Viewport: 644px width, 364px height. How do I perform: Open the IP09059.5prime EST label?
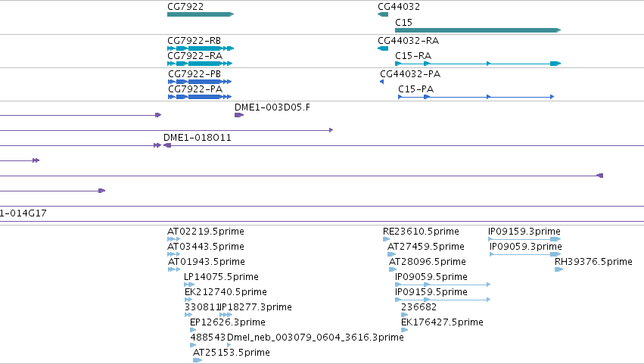[x=431, y=277]
